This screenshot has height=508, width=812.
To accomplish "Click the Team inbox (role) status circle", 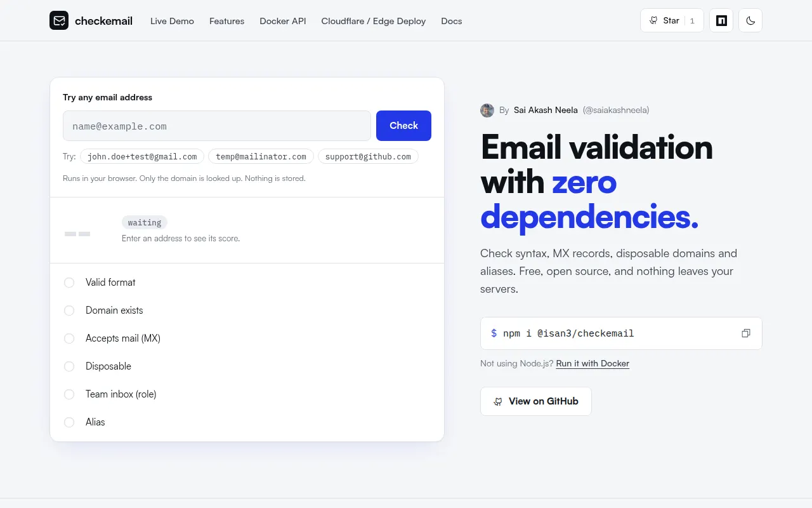I will coord(69,394).
